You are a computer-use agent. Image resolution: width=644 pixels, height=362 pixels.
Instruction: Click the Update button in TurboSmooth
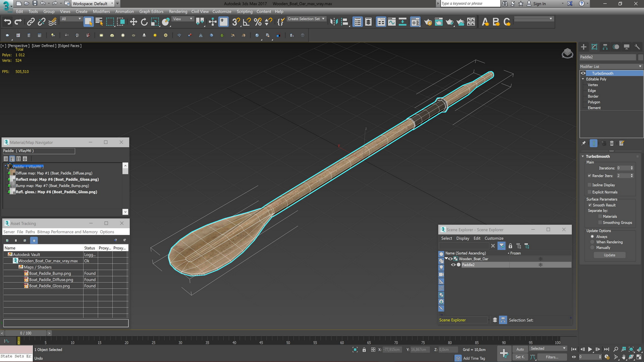[x=609, y=255]
